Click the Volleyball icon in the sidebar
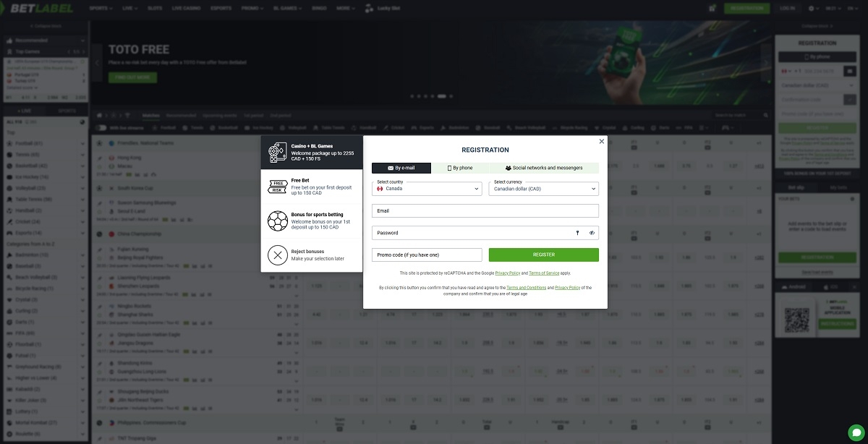 [x=9, y=188]
